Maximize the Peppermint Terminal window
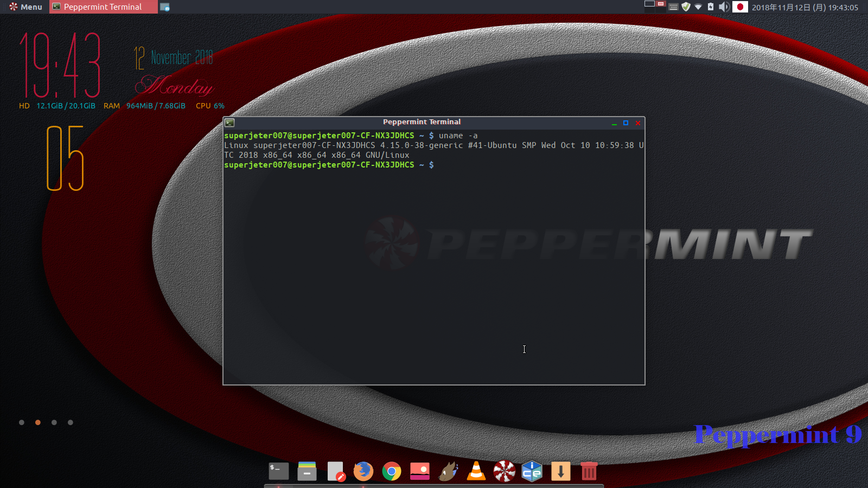 (x=626, y=123)
